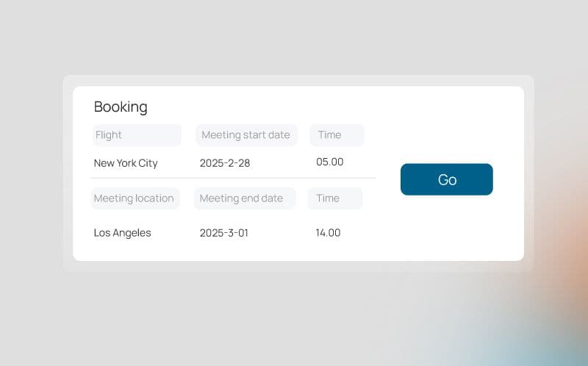Select the Flight input field
This screenshot has height=366, width=588.
point(137,135)
